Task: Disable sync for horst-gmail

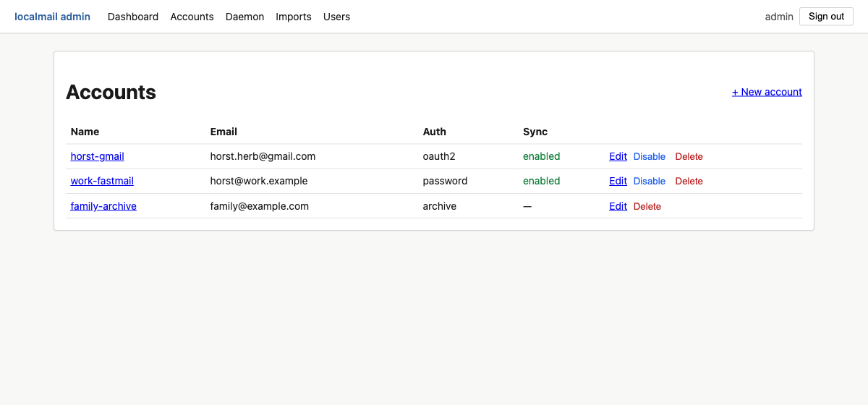Action: click(650, 156)
